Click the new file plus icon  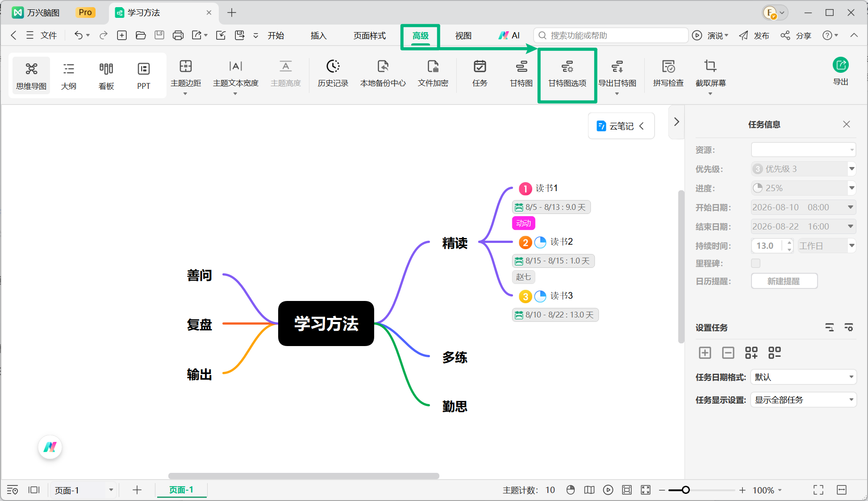[x=122, y=35]
